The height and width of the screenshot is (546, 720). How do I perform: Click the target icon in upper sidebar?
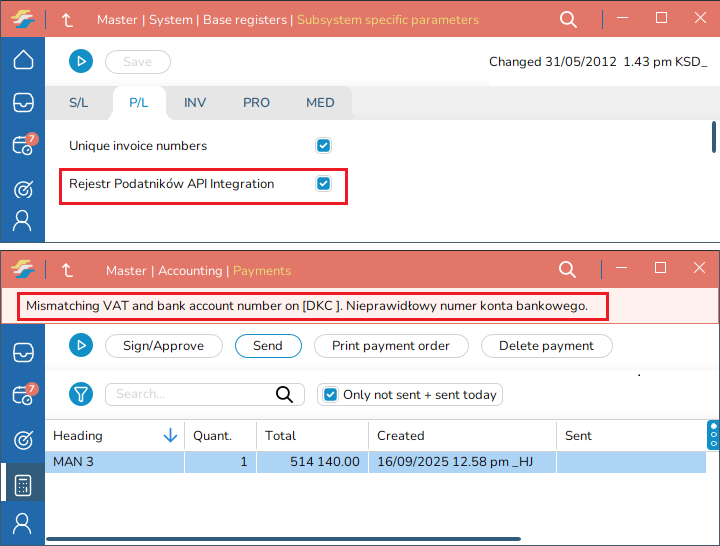tap(22, 190)
